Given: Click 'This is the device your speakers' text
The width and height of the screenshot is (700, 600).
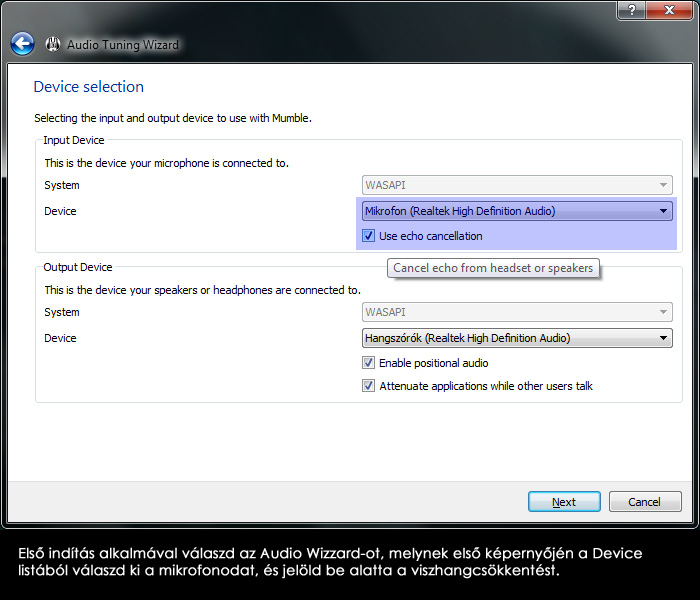Looking at the screenshot, I should 202,290.
